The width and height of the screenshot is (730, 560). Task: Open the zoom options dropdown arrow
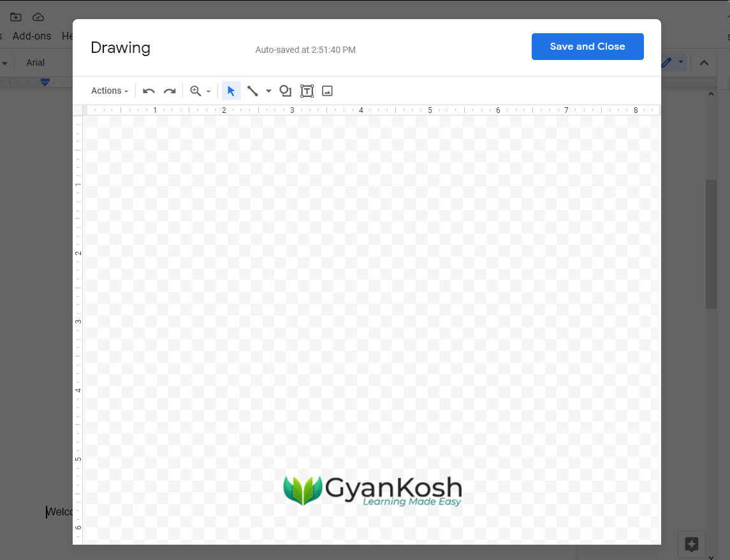(x=208, y=91)
